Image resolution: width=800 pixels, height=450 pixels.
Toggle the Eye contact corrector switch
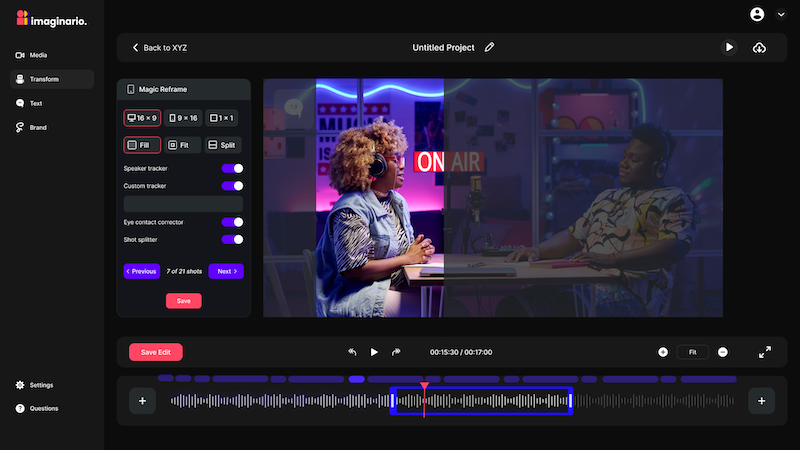pyautogui.click(x=232, y=222)
